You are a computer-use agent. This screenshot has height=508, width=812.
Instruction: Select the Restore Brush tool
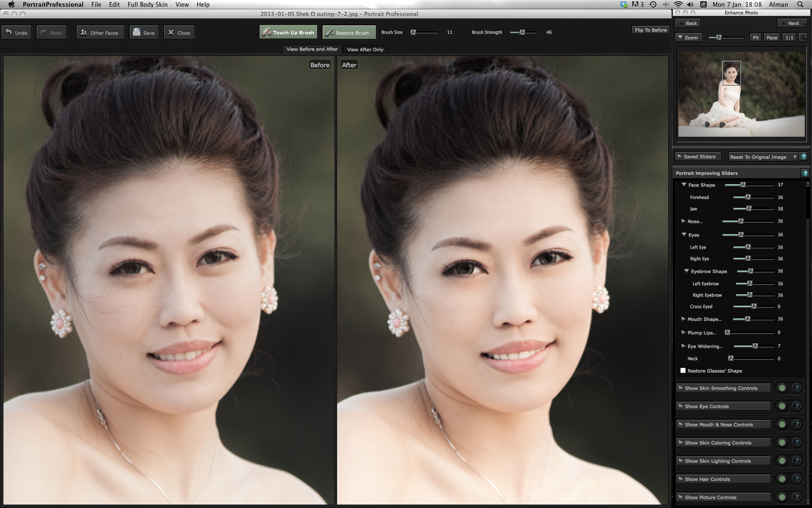pos(349,33)
